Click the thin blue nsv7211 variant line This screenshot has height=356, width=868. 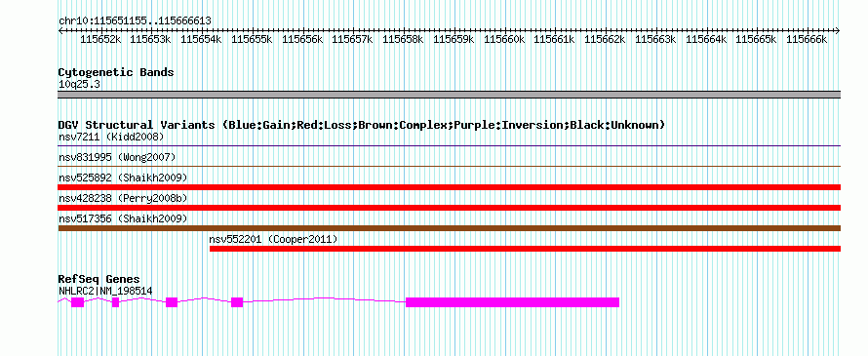pos(449,145)
